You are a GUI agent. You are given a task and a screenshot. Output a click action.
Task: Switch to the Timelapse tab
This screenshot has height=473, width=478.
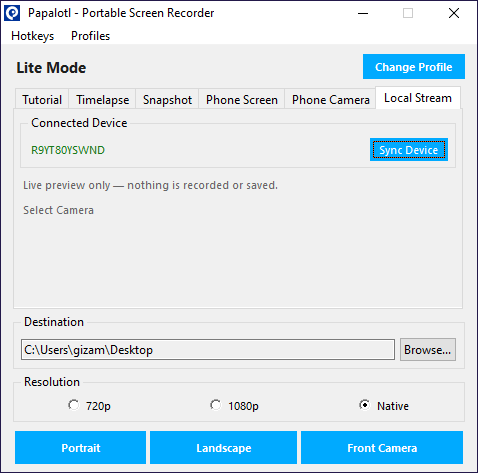click(x=102, y=100)
